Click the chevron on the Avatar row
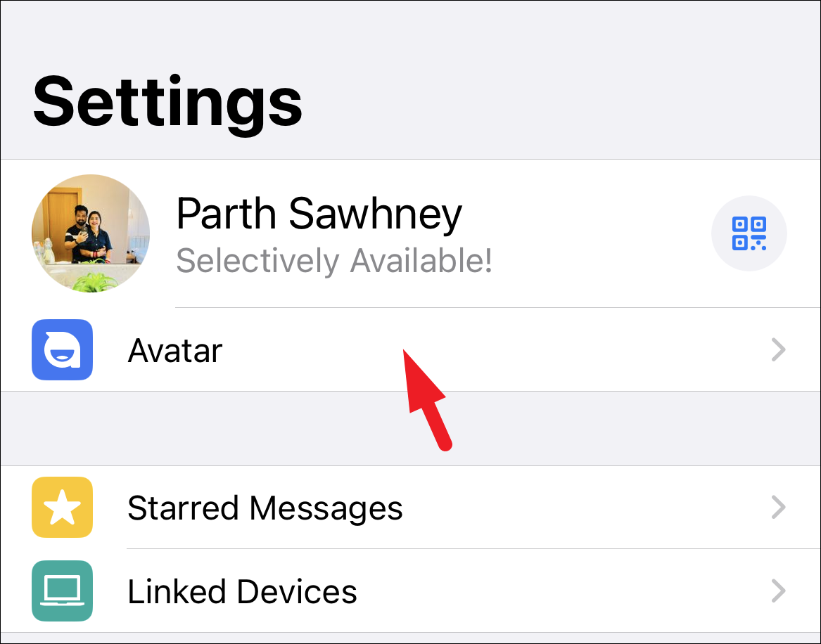This screenshot has width=821, height=644. [x=779, y=349]
